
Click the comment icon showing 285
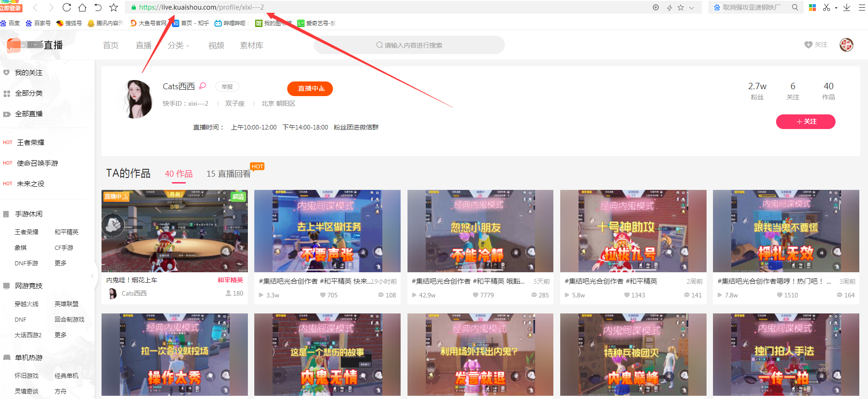(x=534, y=295)
